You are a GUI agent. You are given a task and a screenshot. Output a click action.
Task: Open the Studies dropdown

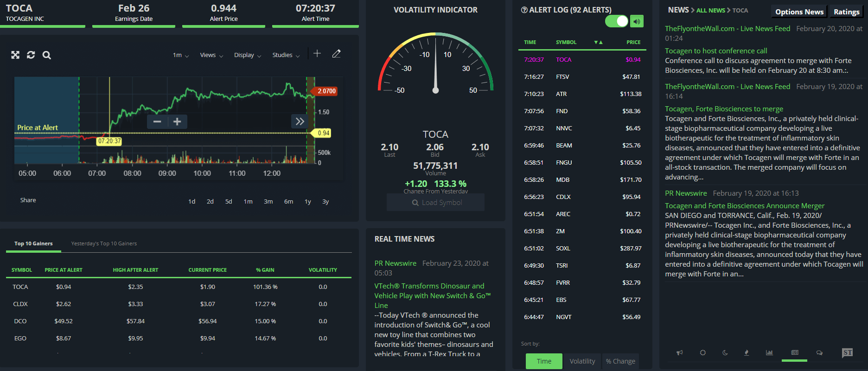[x=286, y=55]
